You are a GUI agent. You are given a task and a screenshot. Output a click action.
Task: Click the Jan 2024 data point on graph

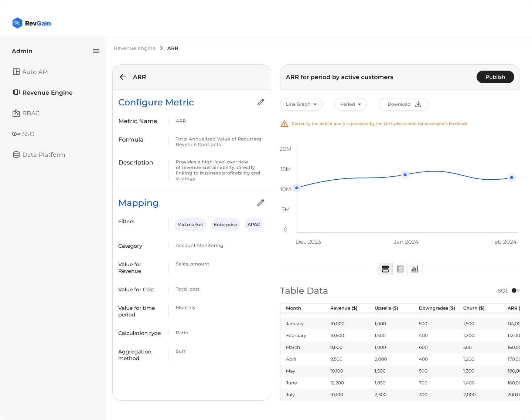coord(405,175)
